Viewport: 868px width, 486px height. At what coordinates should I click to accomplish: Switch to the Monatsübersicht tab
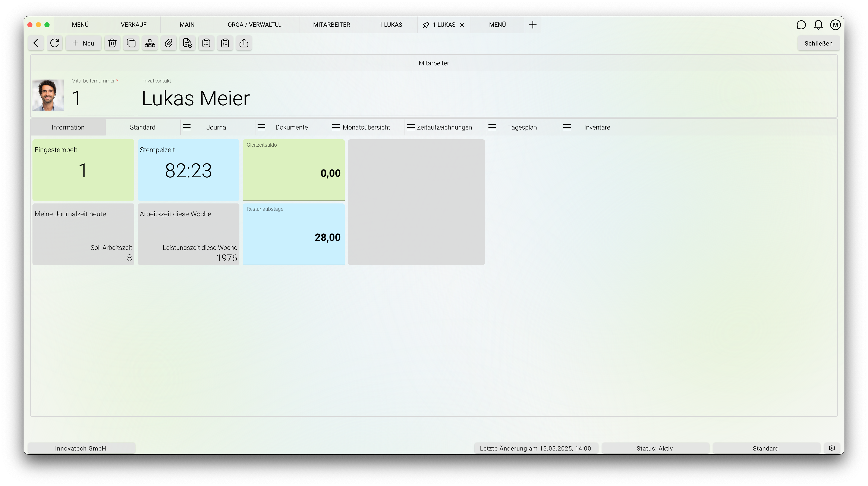(x=366, y=127)
